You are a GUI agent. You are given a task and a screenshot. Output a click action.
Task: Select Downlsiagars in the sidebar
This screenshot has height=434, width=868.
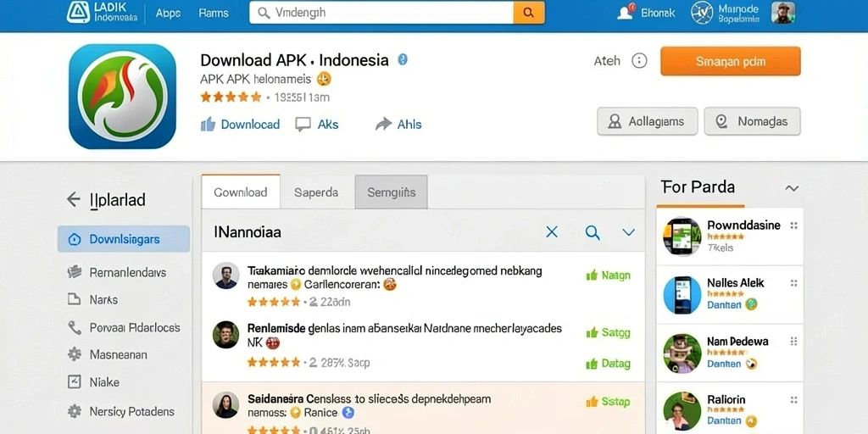(124, 239)
